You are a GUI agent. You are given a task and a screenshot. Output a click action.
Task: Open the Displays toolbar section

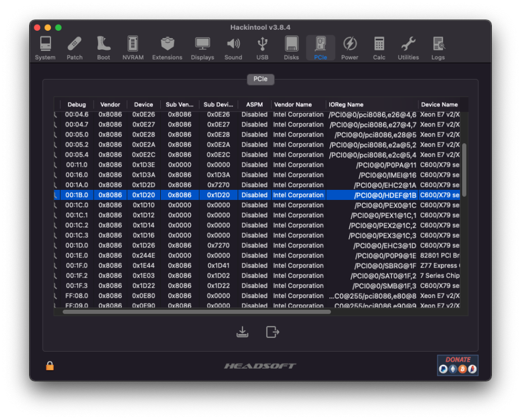[202, 48]
